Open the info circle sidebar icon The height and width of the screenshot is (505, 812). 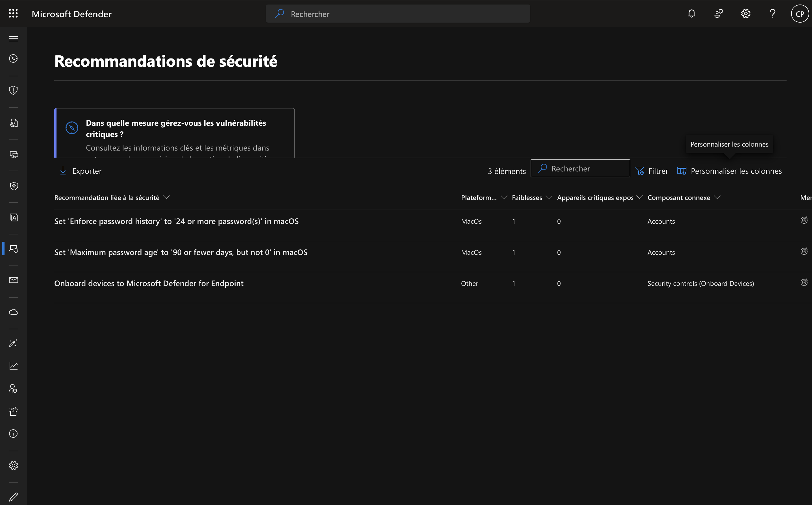pos(13,434)
